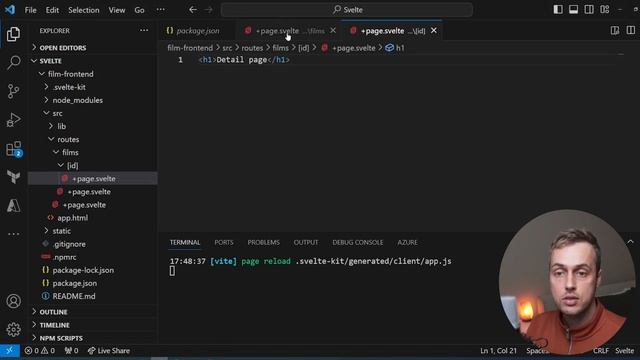Close the +page.svelte [id] tab

tap(434, 31)
